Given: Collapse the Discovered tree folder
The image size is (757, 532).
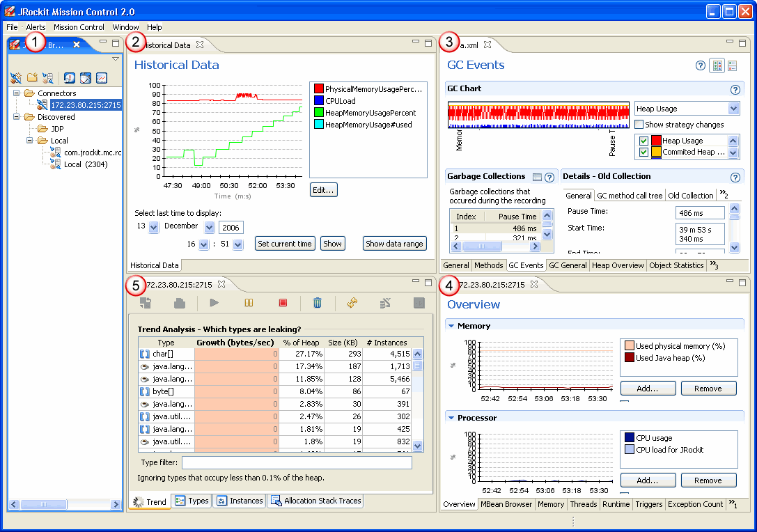Looking at the screenshot, I should pyautogui.click(x=17, y=116).
